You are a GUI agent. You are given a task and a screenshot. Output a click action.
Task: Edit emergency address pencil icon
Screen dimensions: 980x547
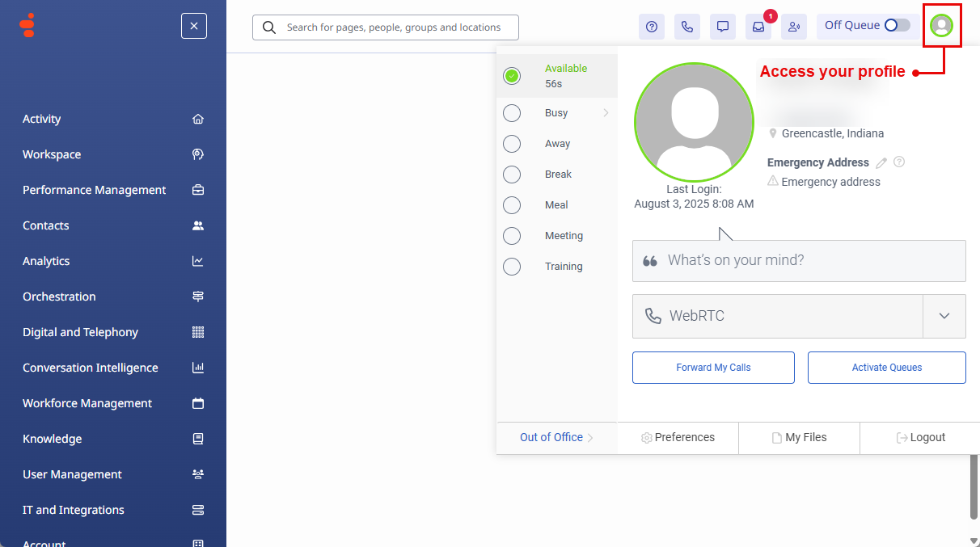[881, 162]
